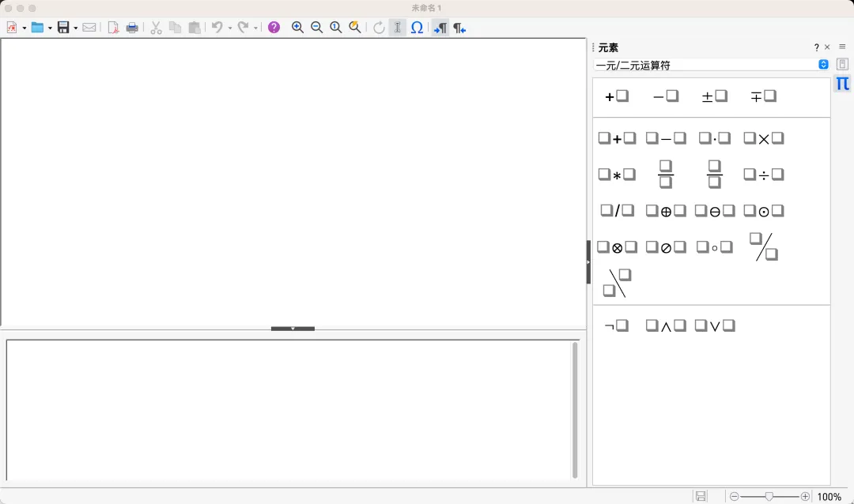Click the Show All zoom magnifier
Screen dimensions: 854x504
[x=354, y=27]
